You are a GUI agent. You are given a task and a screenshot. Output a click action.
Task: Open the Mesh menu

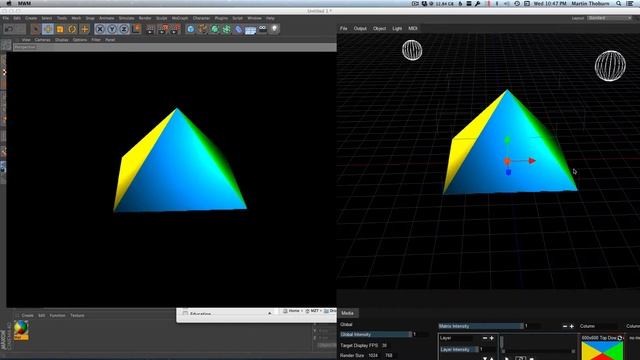pyautogui.click(x=76, y=18)
